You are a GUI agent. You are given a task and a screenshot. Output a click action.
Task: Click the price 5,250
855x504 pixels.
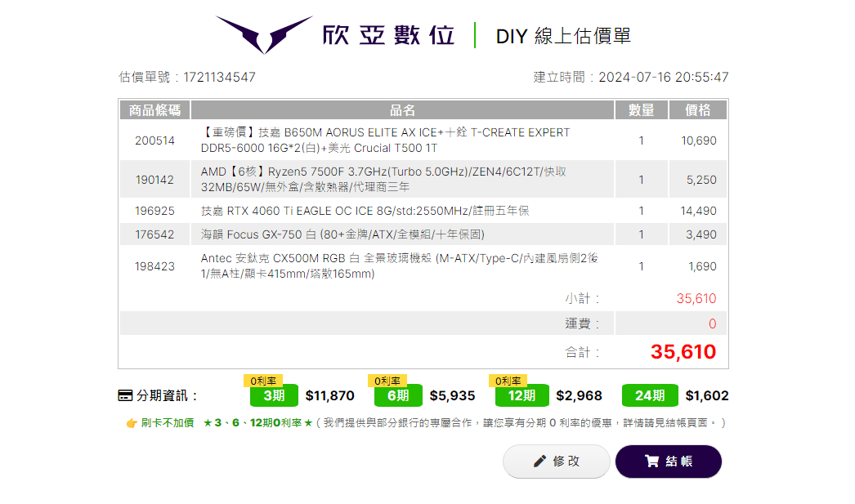[x=701, y=180]
